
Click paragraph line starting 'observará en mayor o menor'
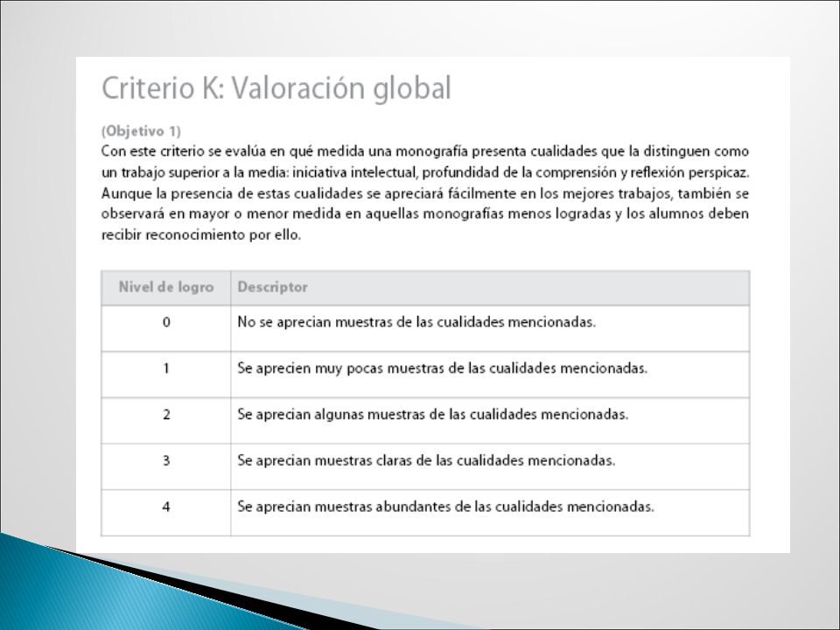tap(425, 214)
